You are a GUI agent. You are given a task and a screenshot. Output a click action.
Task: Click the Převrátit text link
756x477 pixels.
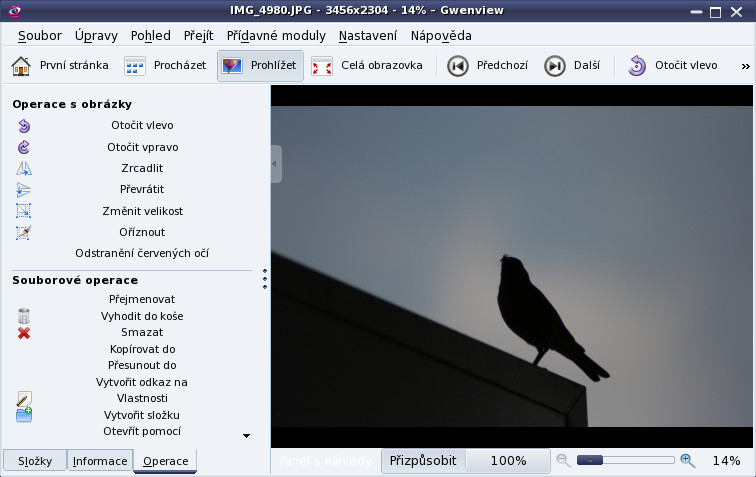pos(142,190)
